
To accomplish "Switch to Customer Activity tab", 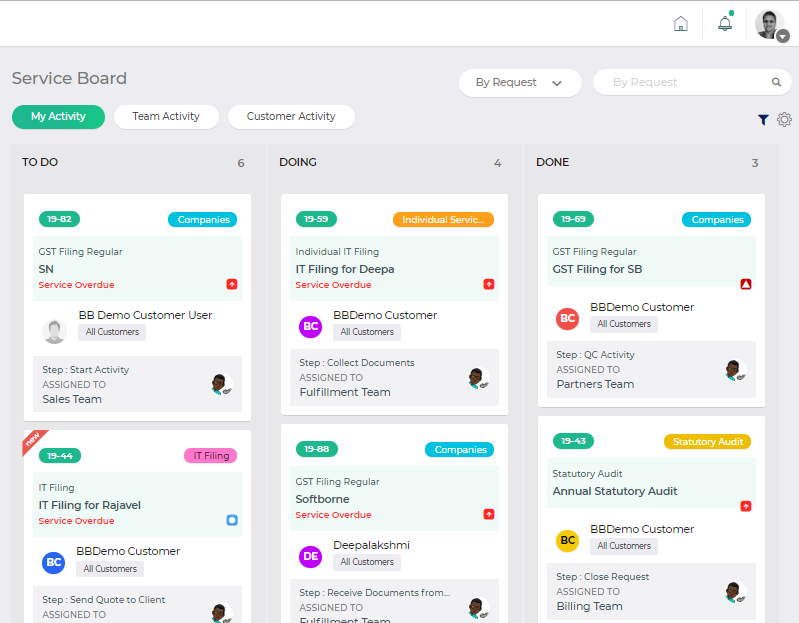I will [291, 117].
